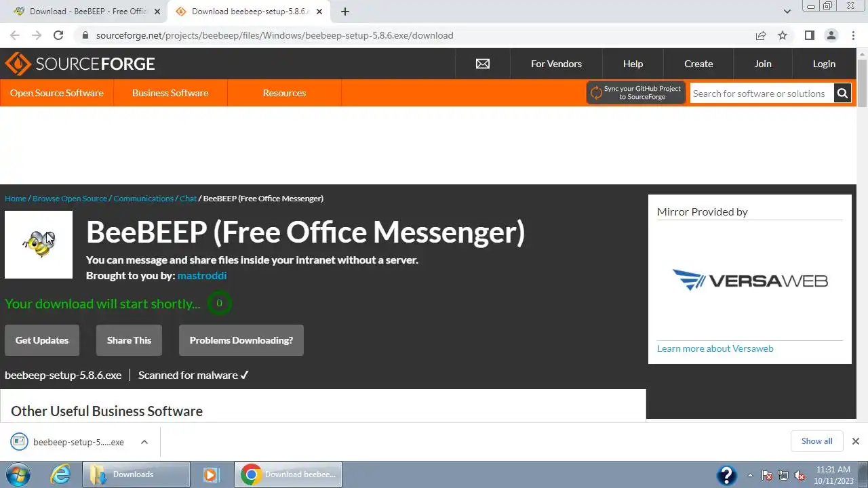Click the help question mark in system tray
The width and height of the screenshot is (868, 488).
pos(726,474)
